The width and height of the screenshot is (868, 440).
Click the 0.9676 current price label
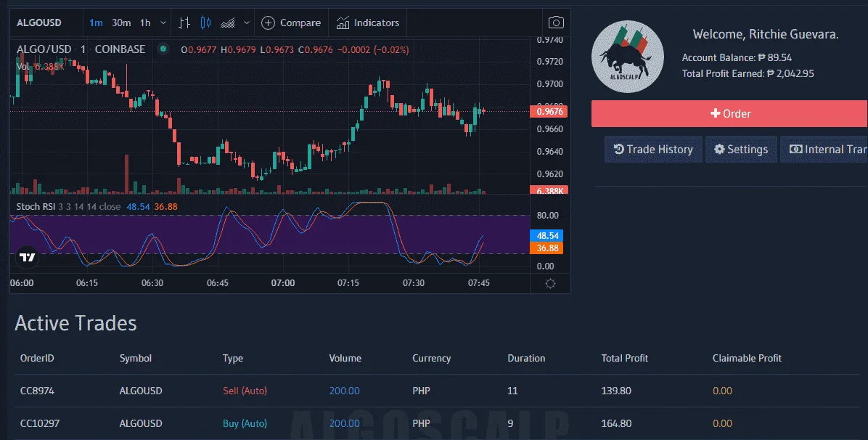tap(549, 111)
